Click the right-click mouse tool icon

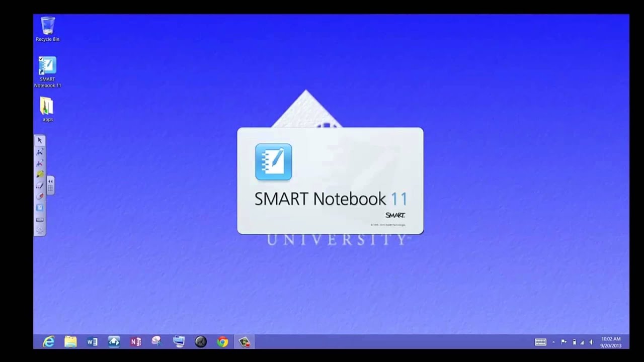40,196
